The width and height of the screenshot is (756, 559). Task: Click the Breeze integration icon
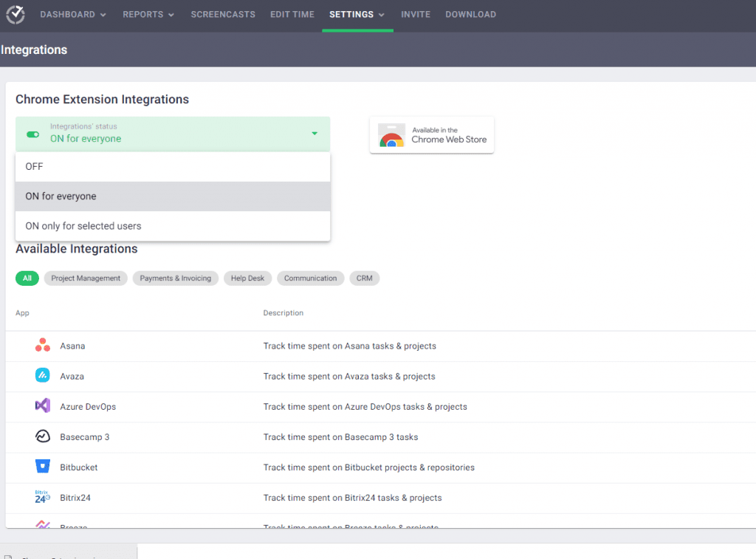click(42, 524)
